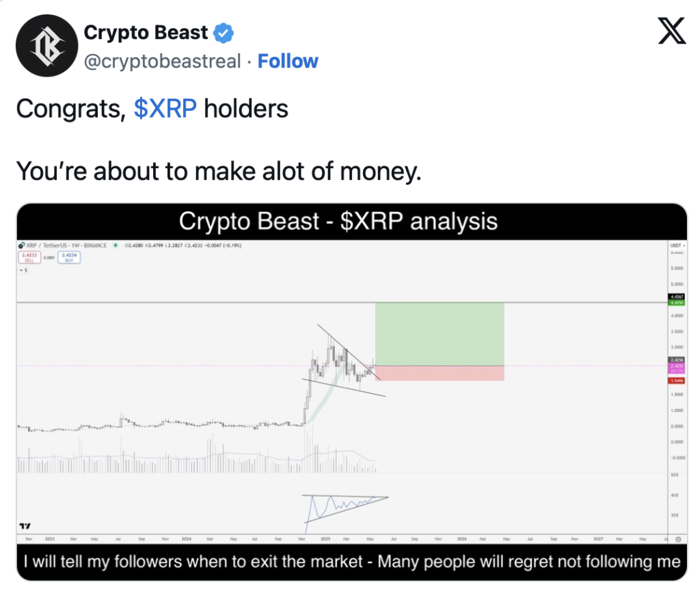Click the Crypto Beast display name
Image resolution: width=700 pixels, height=591 pixels.
pos(146,33)
